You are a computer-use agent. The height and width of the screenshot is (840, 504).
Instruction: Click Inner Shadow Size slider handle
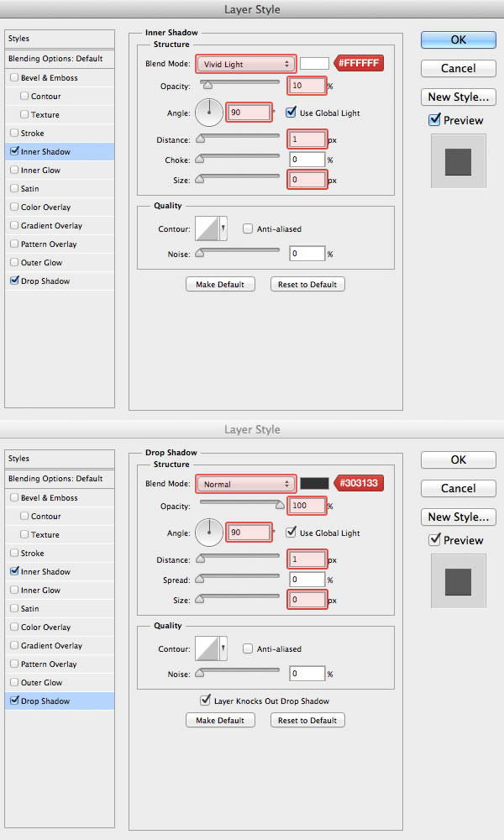click(200, 180)
